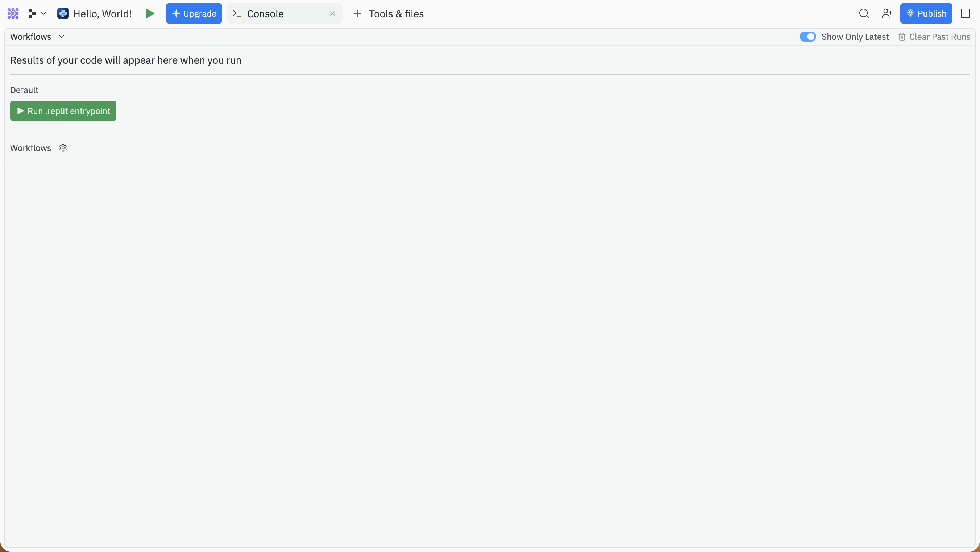Click the Publish button
Viewport: 980px width, 552px height.
pos(926,14)
